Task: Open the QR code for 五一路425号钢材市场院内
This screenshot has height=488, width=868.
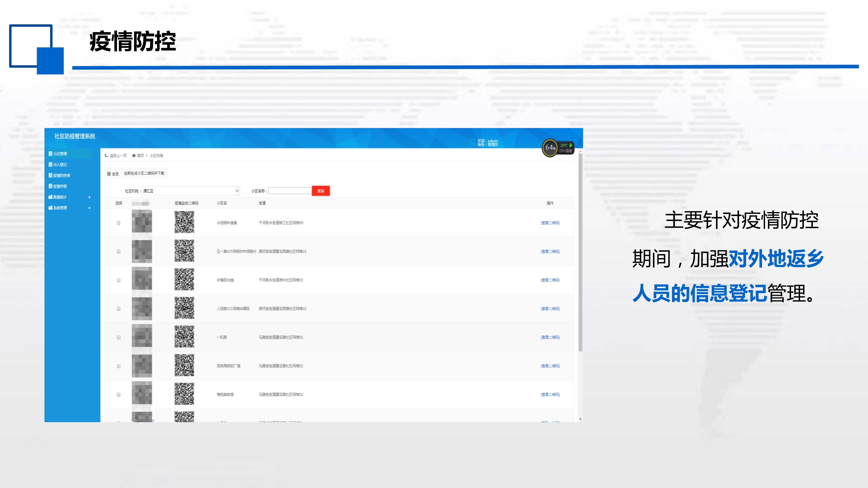Action: pos(184,251)
